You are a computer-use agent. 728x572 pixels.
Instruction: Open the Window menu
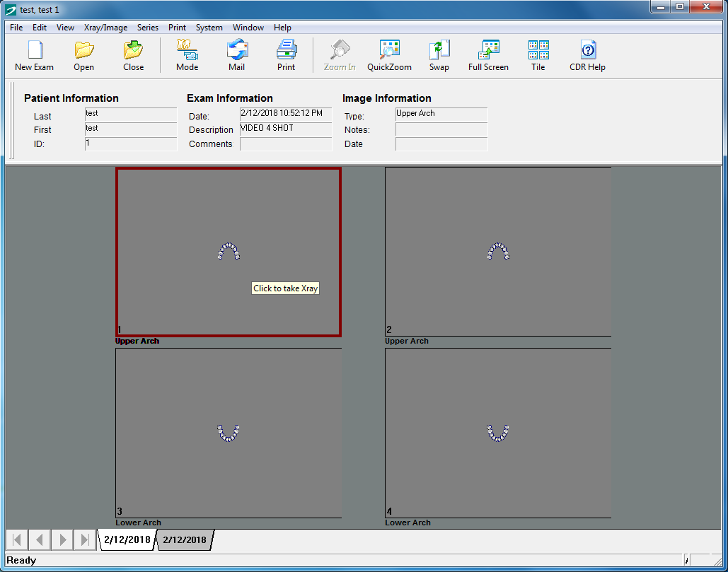pos(248,28)
